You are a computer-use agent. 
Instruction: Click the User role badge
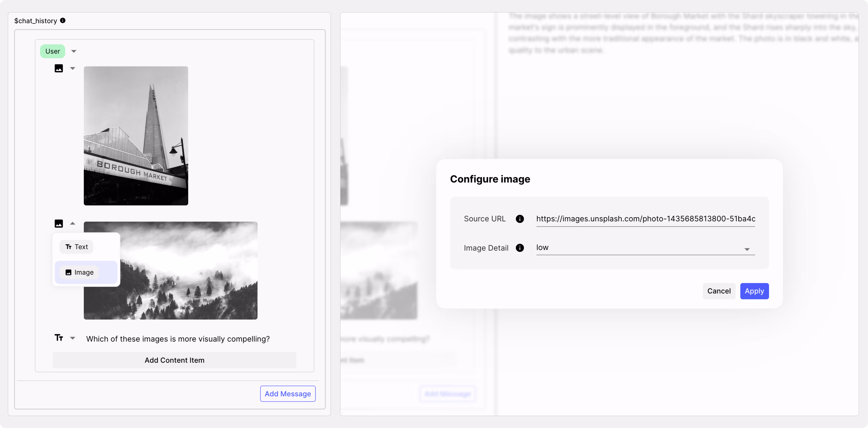53,51
